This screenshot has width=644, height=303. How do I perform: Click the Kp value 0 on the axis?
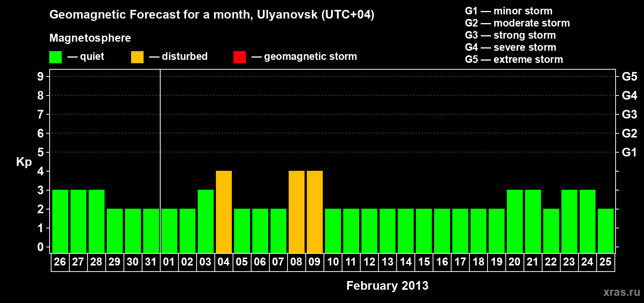pos(41,247)
